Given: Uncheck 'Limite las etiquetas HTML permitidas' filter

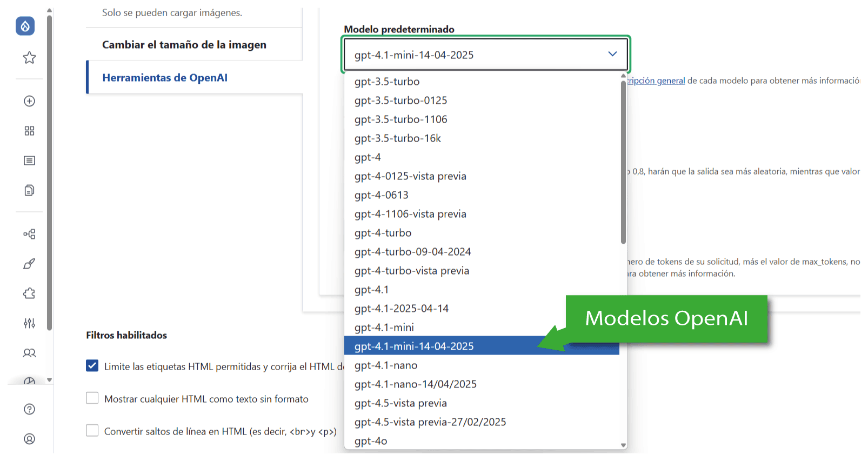Looking at the screenshot, I should [92, 366].
